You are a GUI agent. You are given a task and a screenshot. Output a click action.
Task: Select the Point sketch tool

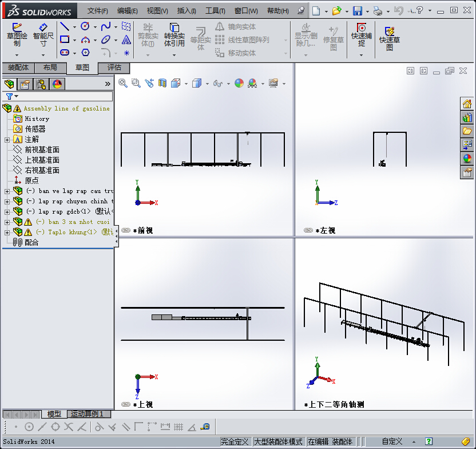tap(126, 53)
